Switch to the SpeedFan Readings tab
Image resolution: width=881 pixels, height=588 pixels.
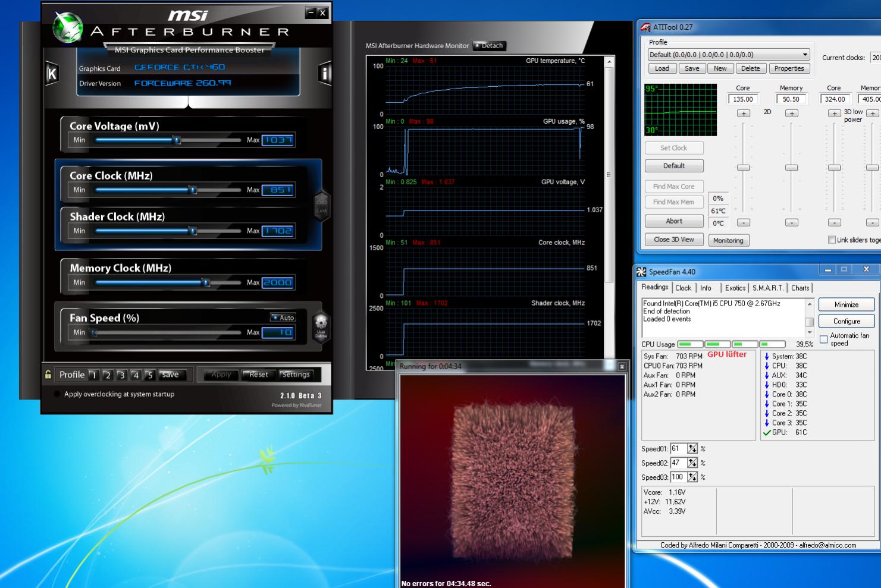click(x=655, y=287)
